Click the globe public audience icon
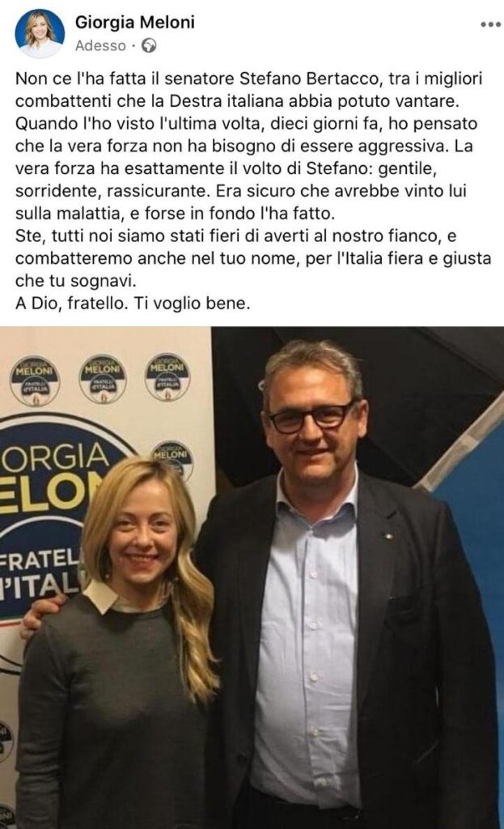504x829 pixels. tap(149, 46)
